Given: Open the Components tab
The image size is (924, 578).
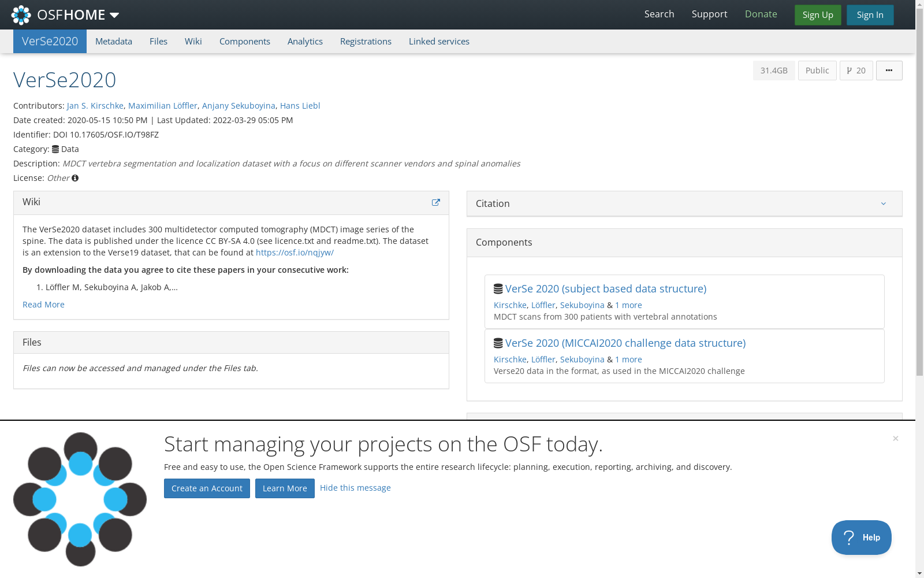Looking at the screenshot, I should coord(245,42).
